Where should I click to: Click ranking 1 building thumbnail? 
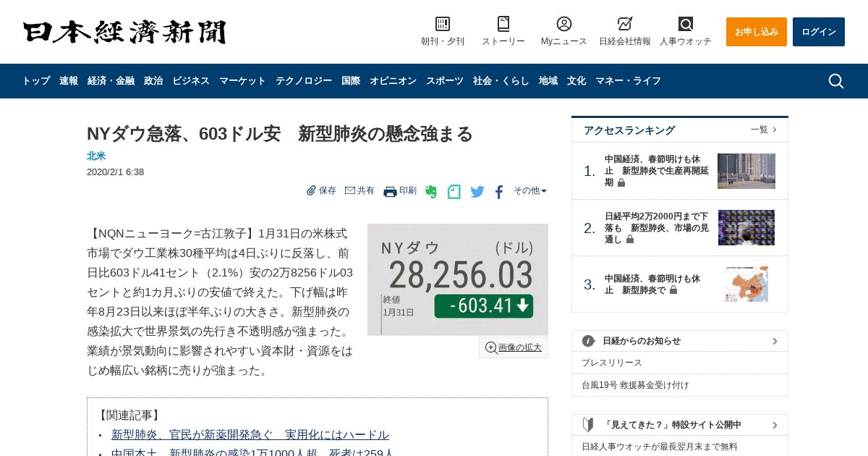point(746,171)
